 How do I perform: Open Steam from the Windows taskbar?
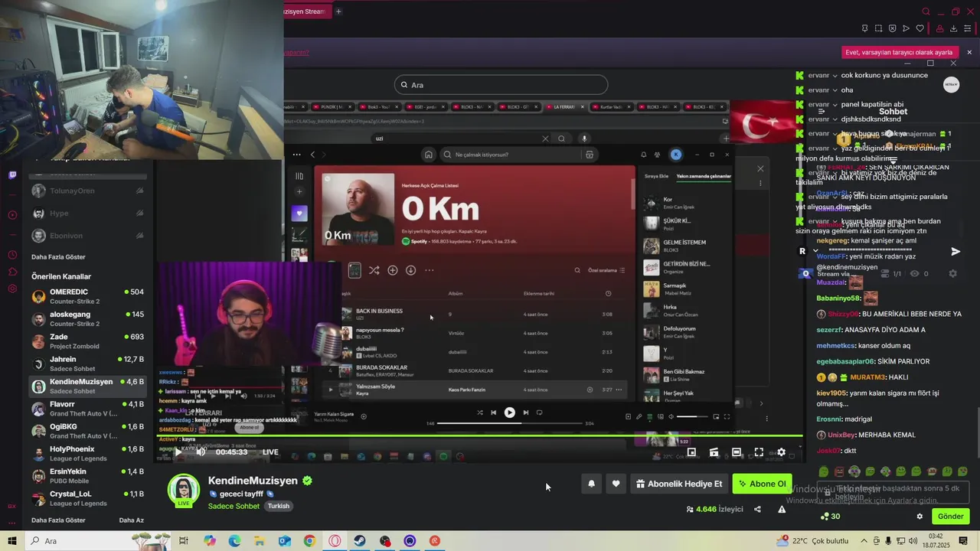pos(360,541)
